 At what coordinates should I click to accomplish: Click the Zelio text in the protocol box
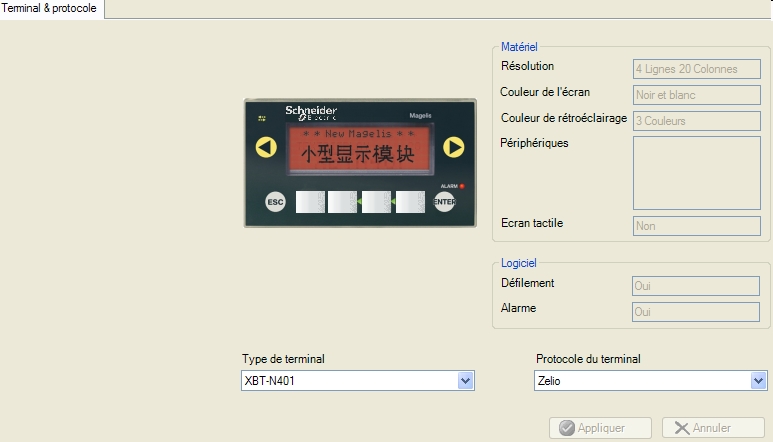[x=549, y=381]
